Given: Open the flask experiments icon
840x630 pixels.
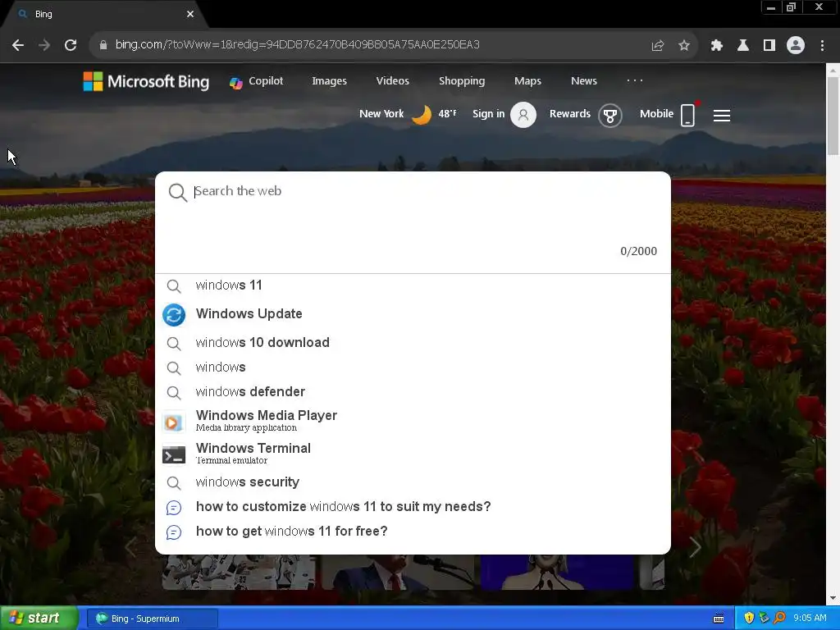Looking at the screenshot, I should (743, 46).
